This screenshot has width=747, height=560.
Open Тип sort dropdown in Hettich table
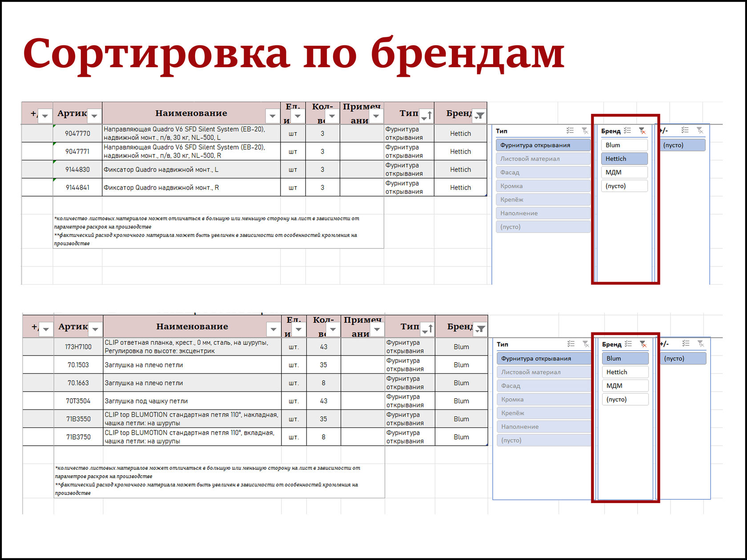tap(426, 116)
